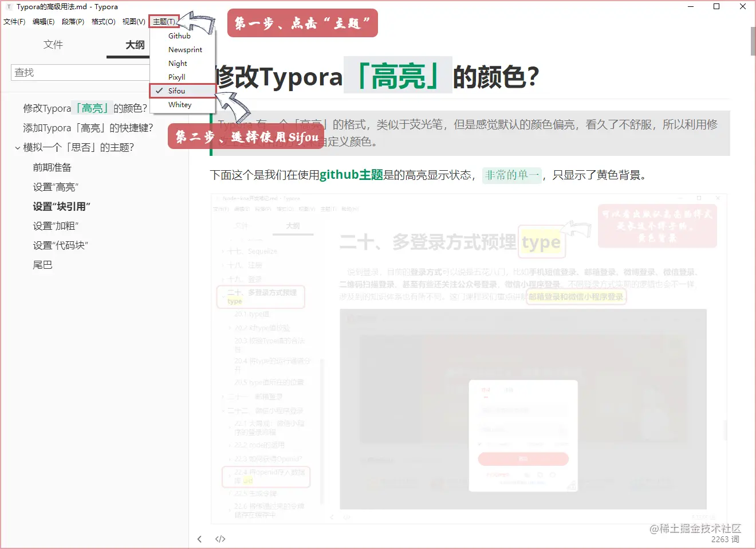Screen dimensions: 756x549
Task: Switch to the 文件 sidebar tab
Action: click(53, 45)
